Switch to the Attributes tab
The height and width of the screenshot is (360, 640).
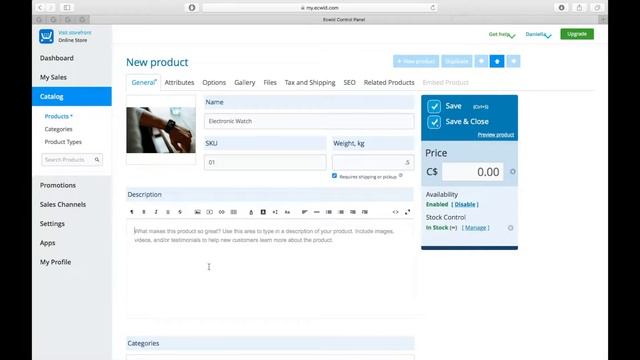point(179,82)
